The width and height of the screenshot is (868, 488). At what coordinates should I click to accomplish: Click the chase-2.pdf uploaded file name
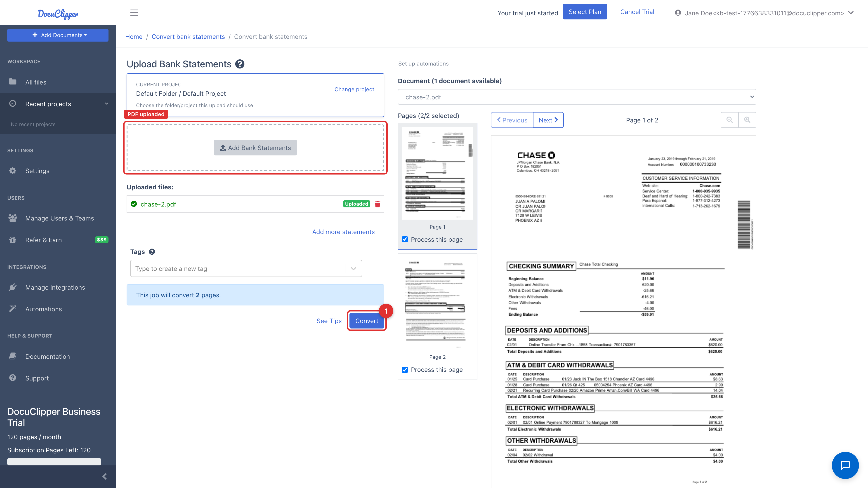coord(158,204)
